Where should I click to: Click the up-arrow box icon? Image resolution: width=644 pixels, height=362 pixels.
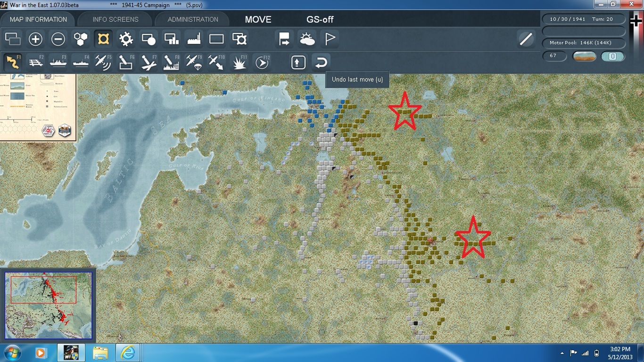pyautogui.click(x=298, y=62)
